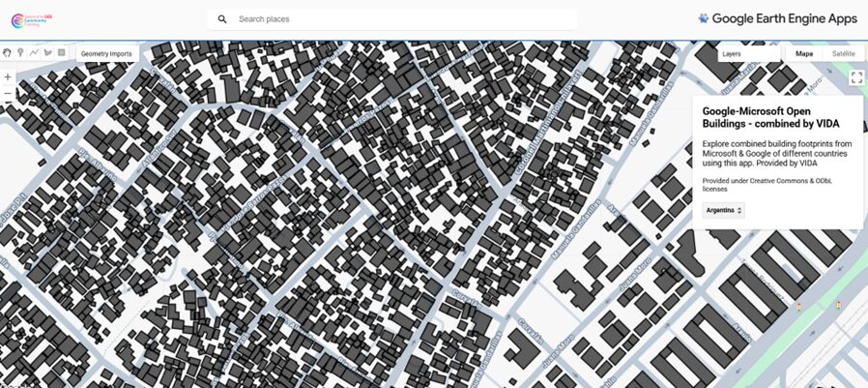868x388 pixels.
Task: Expand the Geometry Imports panel
Action: 106,54
